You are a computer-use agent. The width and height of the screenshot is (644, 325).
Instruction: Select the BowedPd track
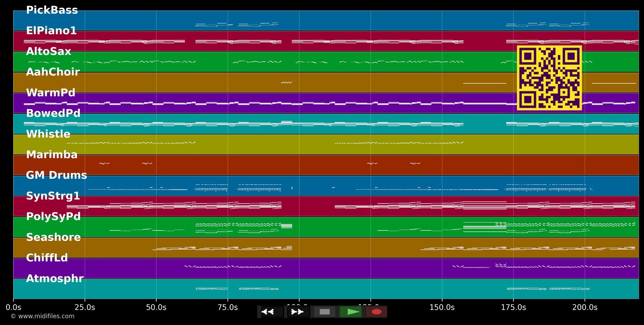pyautogui.click(x=53, y=113)
